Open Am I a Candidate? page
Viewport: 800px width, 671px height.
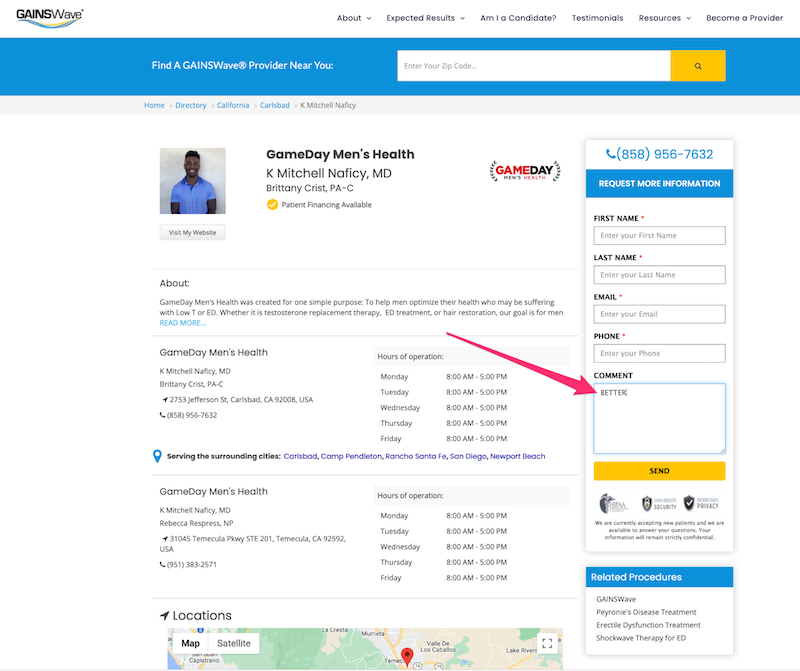coord(518,18)
